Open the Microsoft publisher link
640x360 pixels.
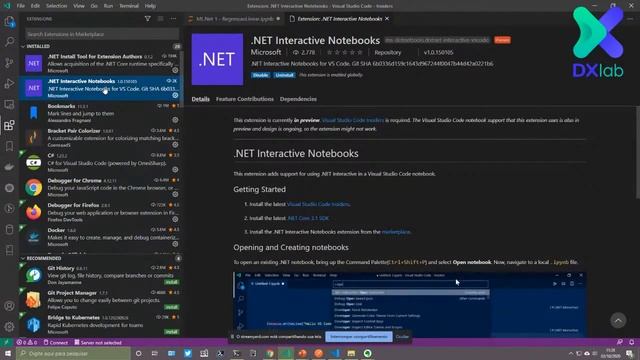[266, 52]
